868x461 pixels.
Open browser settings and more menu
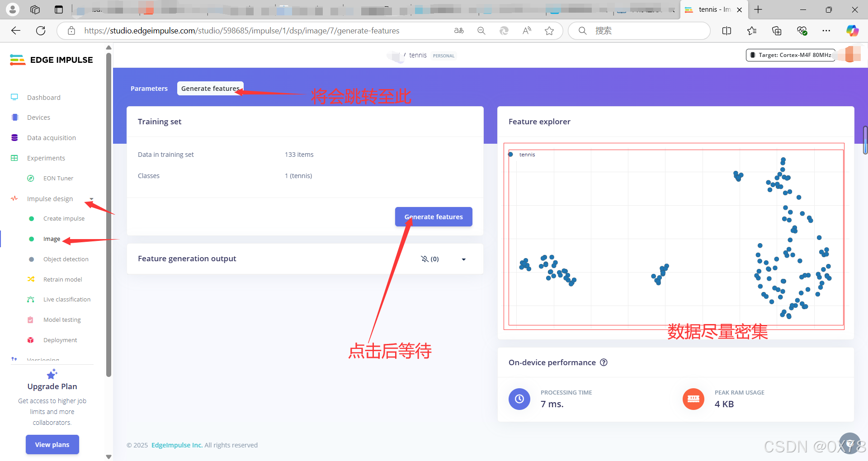tap(826, 31)
